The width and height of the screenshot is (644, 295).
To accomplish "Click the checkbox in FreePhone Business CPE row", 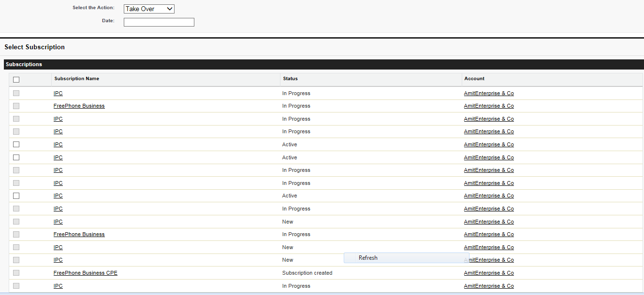I will 16,273.
